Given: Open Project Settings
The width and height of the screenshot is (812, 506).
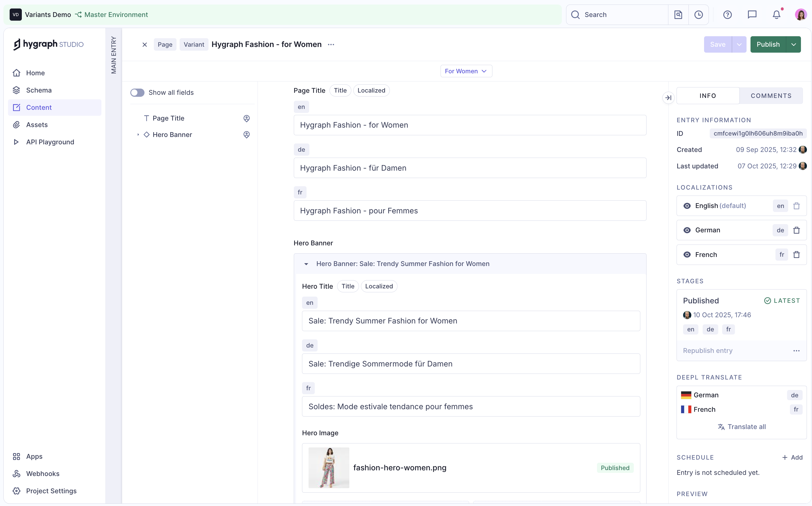Looking at the screenshot, I should 51,491.
